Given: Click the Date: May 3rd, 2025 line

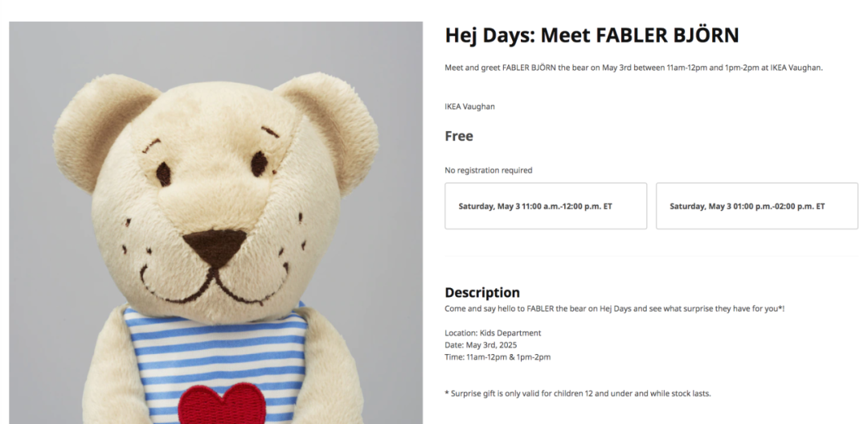Looking at the screenshot, I should [x=481, y=344].
